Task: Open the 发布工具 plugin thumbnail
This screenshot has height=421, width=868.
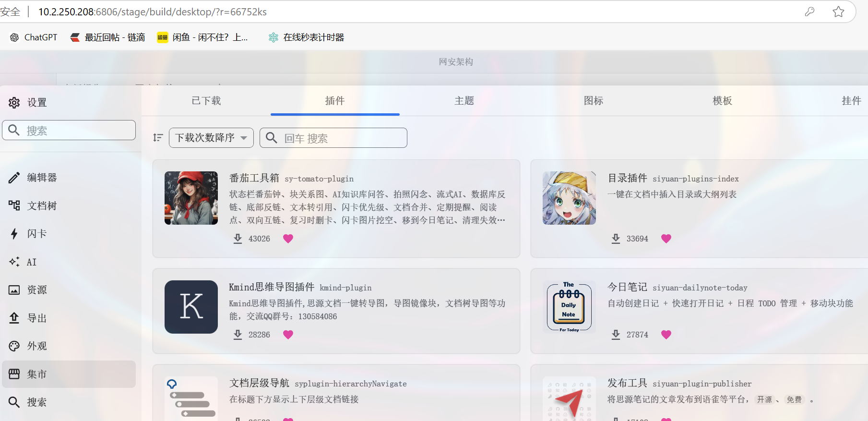Action: (569, 398)
